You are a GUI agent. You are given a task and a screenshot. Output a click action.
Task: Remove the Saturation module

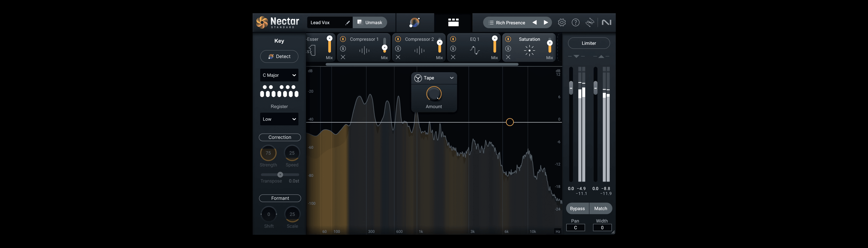[508, 57]
